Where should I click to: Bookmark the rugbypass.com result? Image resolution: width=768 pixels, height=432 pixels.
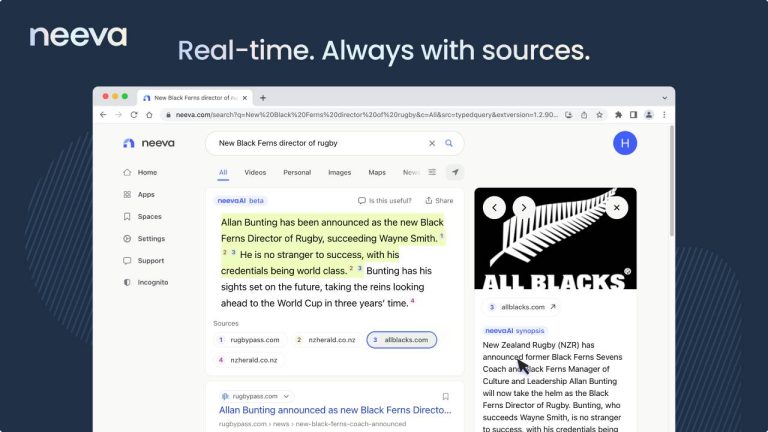(x=445, y=396)
